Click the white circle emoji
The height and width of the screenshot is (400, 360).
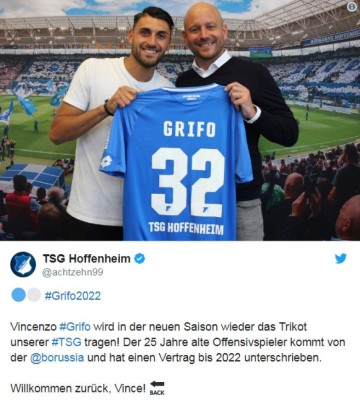coord(34,295)
